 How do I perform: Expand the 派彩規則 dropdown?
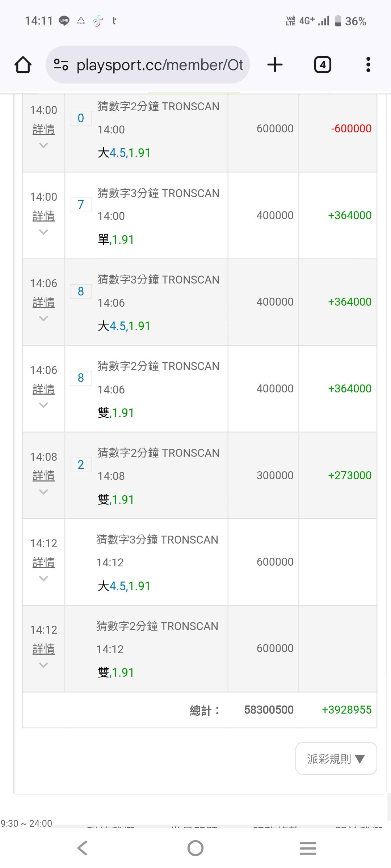click(x=336, y=758)
